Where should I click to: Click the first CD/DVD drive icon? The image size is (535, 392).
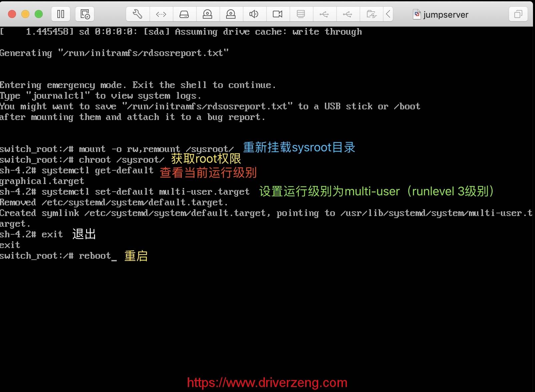[x=207, y=14]
